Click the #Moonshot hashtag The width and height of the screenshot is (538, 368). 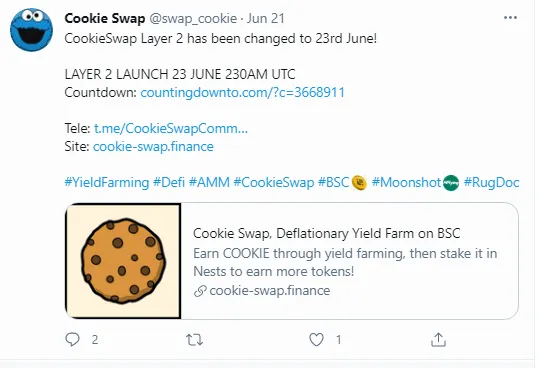tap(407, 182)
